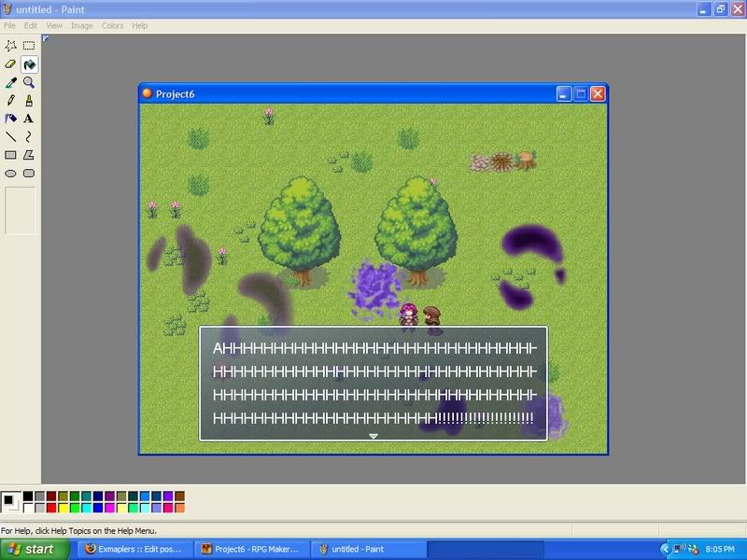Select the Polygon tool
This screenshot has width=747, height=560.
[x=29, y=155]
